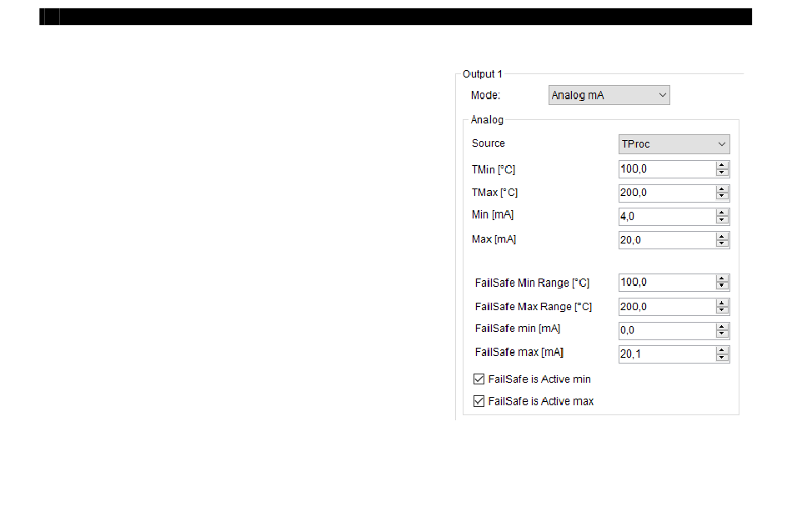792x532 pixels.
Task: Open the Mode dropdown set to Analog mA
Action: coord(609,95)
